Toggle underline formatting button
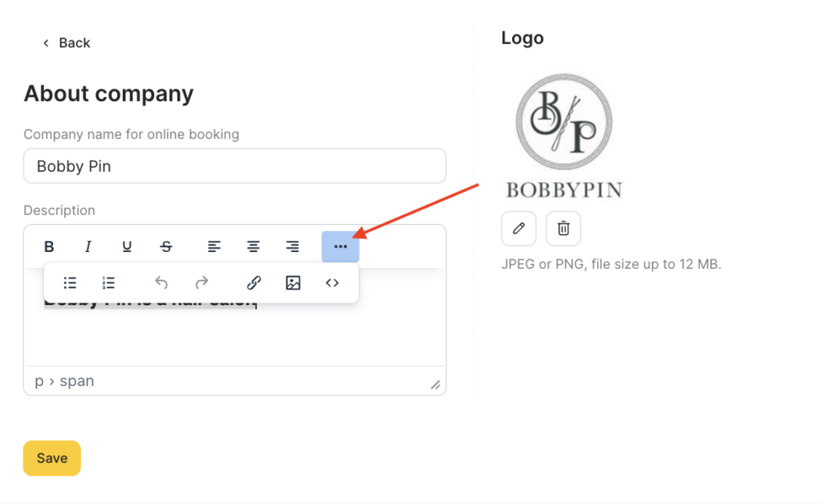Viewport: 822px width, 504px height. pos(127,246)
